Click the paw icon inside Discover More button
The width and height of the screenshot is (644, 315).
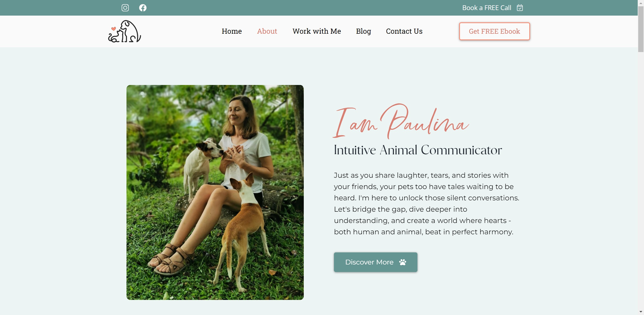point(403,262)
